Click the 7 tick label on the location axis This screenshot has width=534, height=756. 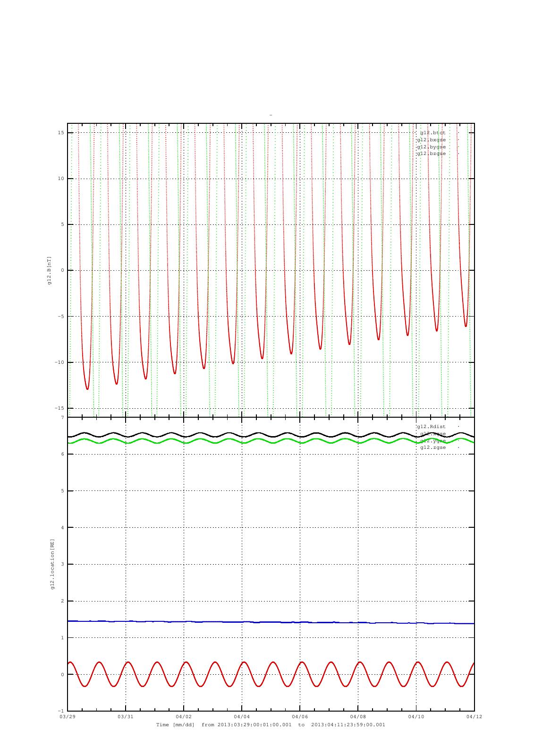[x=62, y=418]
